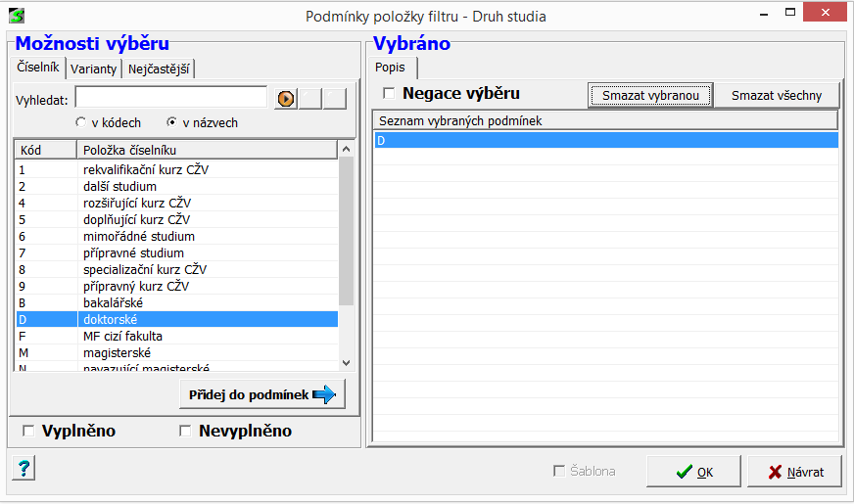This screenshot has height=504, width=854.
Task: Select the 'v kódech' radio option
Action: click(x=81, y=123)
